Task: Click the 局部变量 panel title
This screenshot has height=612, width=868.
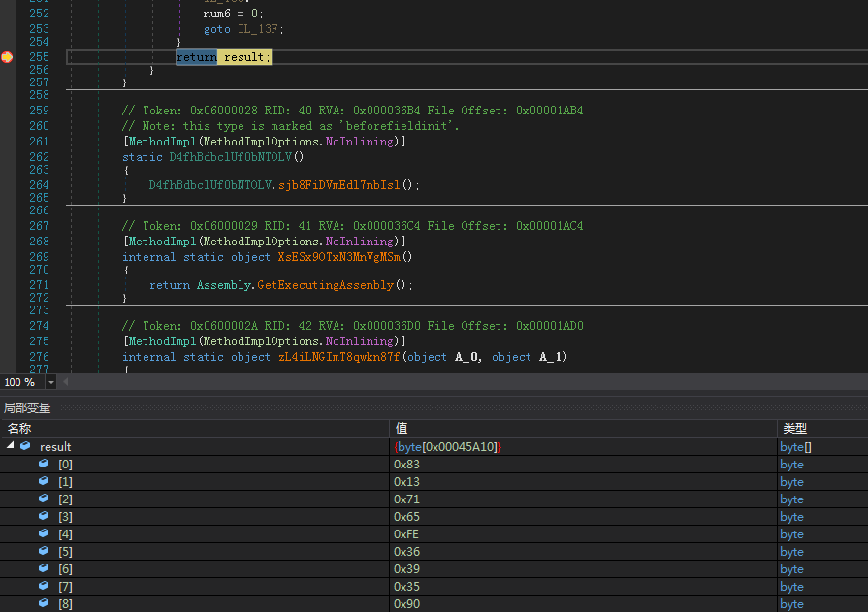Action: 27,408
